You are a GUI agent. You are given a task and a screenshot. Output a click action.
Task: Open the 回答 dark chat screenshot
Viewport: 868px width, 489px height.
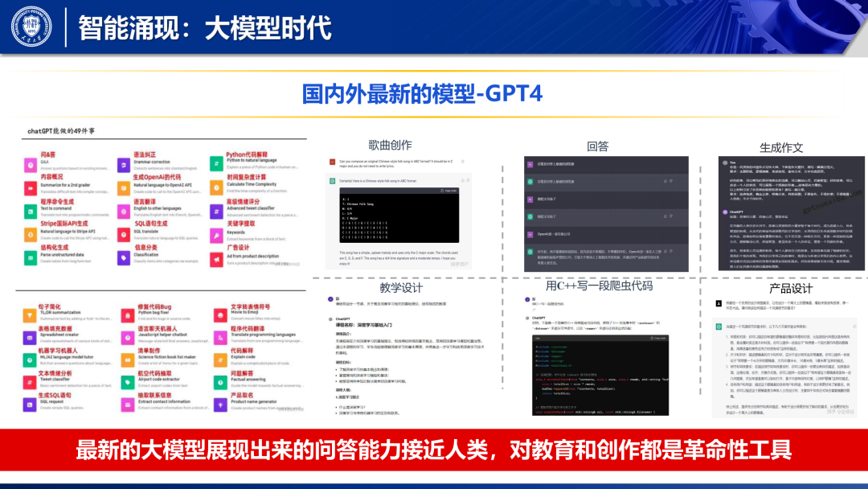click(606, 214)
